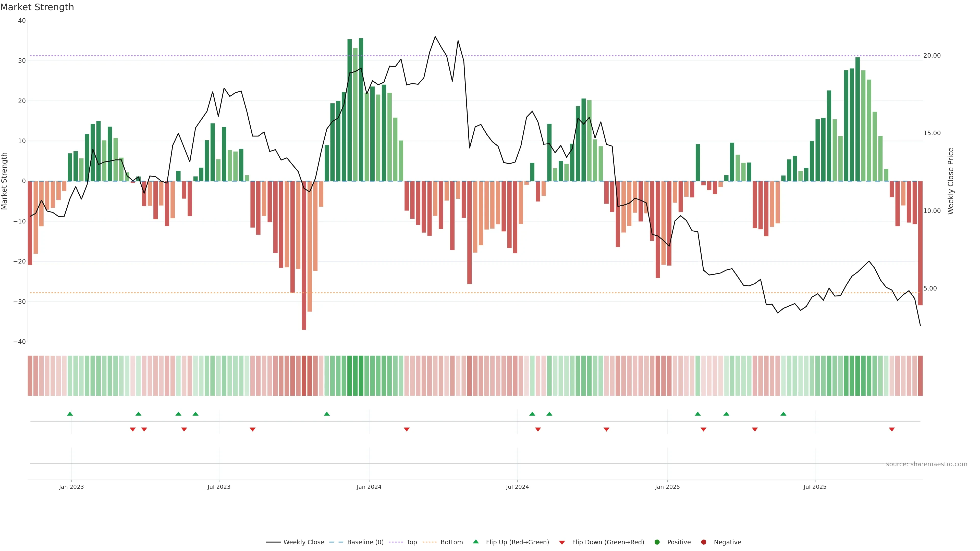
Task: Click the last flip-down marker in late 2025
Action: pyautogui.click(x=892, y=429)
